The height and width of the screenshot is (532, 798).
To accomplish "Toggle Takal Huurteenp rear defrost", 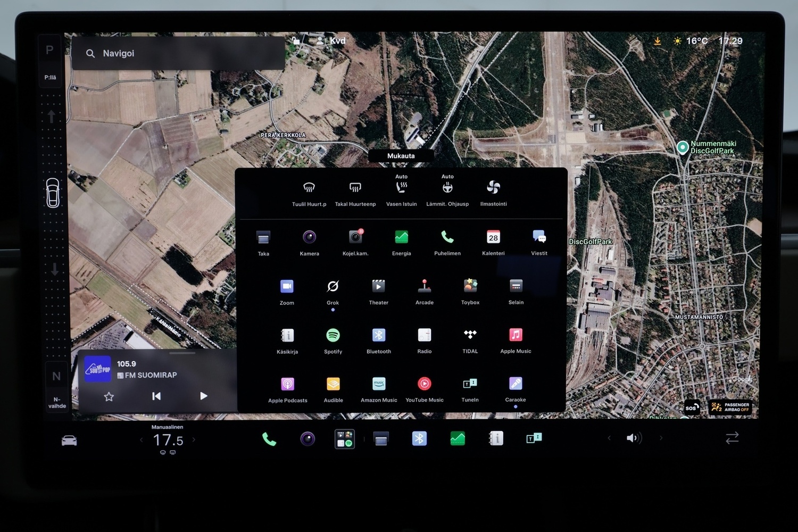I will (355, 188).
